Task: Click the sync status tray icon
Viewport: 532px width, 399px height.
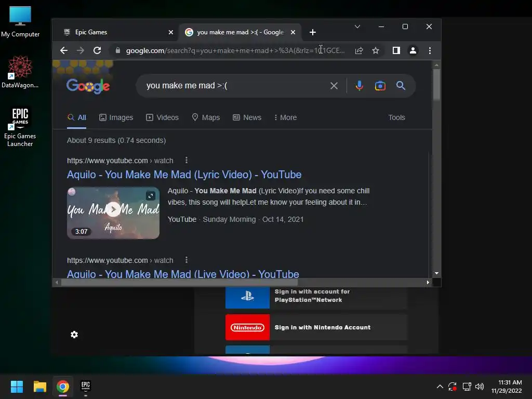Action: click(453, 387)
